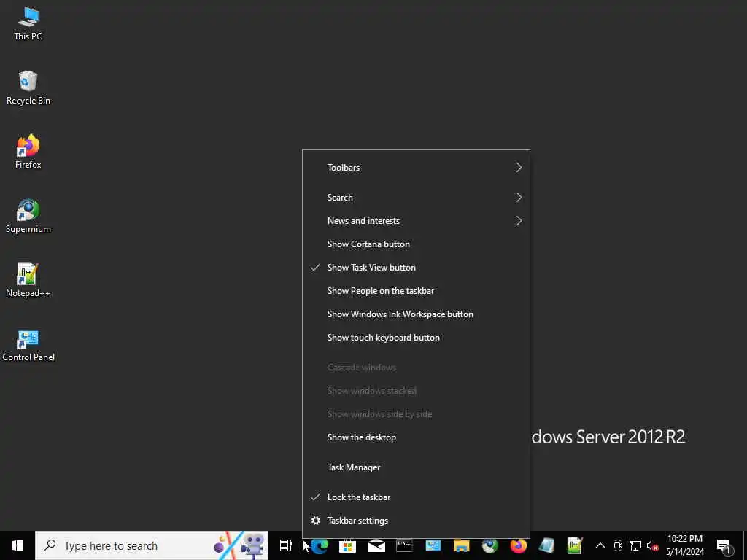This screenshot has height=560, width=747.
Task: Open the network tray icon
Action: (635, 545)
